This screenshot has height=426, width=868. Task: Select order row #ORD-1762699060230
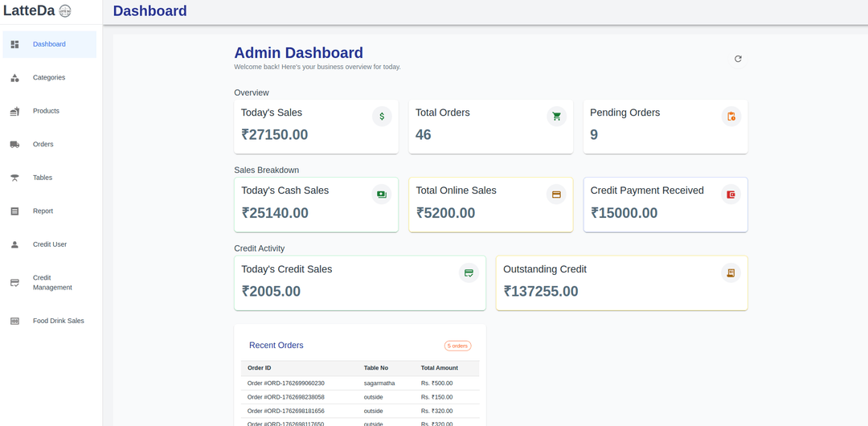[285, 383]
